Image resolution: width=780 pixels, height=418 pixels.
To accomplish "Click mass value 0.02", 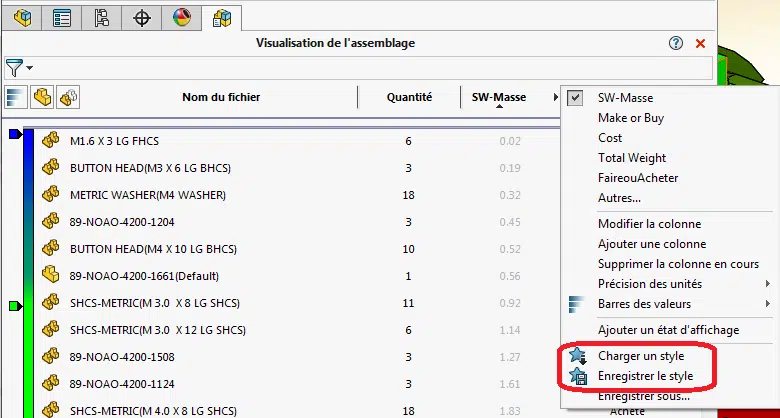I will (x=510, y=141).
